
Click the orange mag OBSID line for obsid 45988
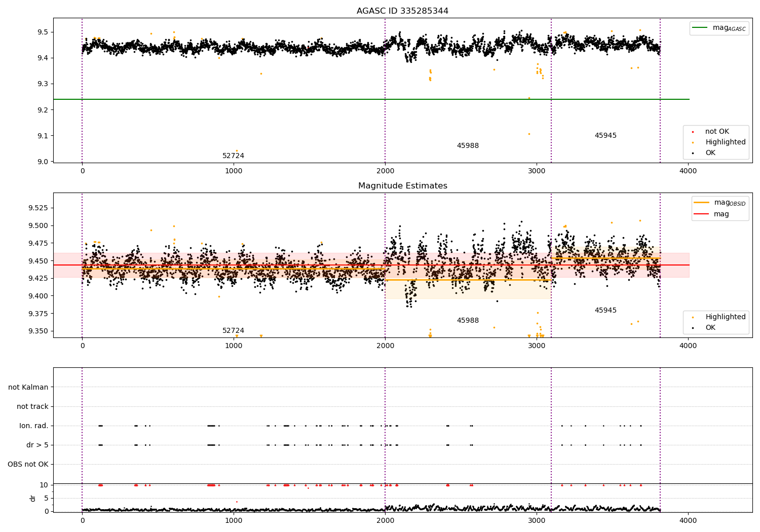(468, 280)
